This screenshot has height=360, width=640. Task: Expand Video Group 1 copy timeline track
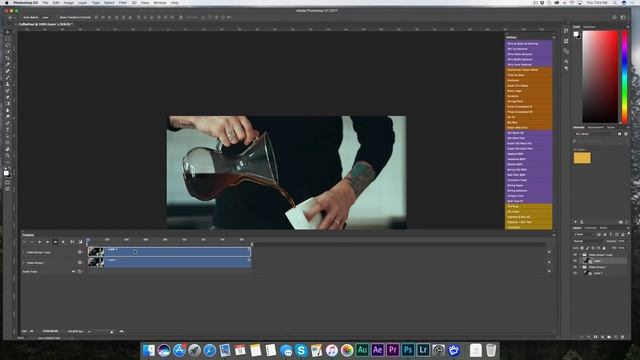[23, 252]
